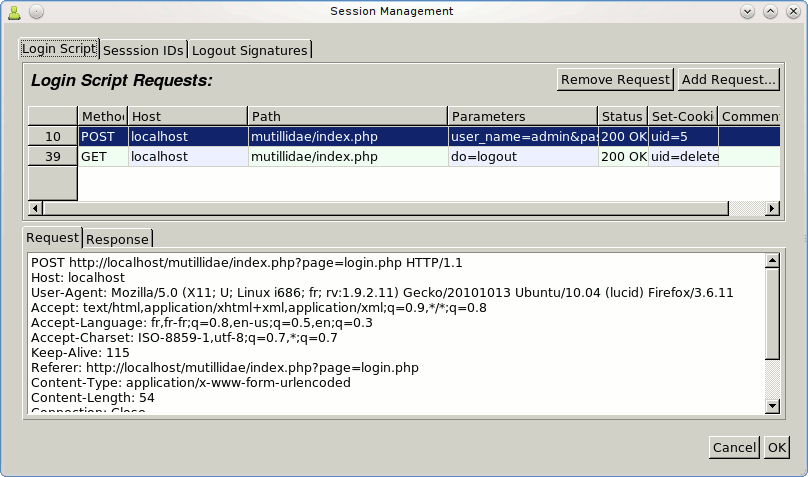Switch to the Sesssion IDs tab
This screenshot has width=808, height=477.
coord(143,49)
